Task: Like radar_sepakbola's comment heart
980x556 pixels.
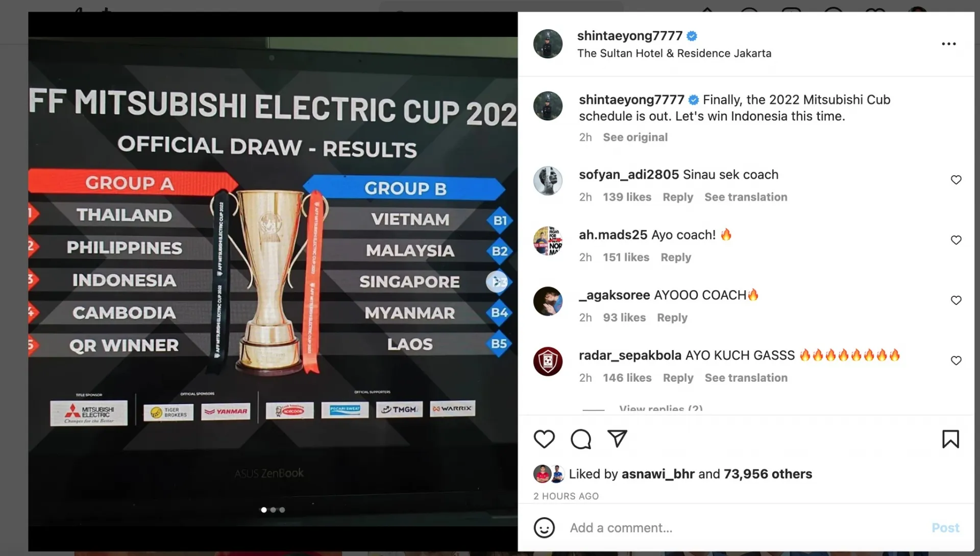Action: [x=956, y=360]
